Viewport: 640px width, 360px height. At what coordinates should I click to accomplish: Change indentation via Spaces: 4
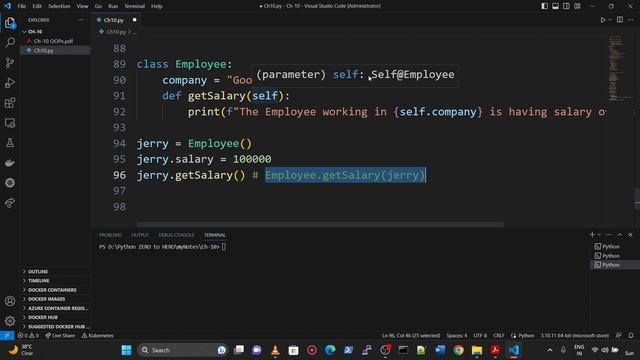[x=456, y=336]
